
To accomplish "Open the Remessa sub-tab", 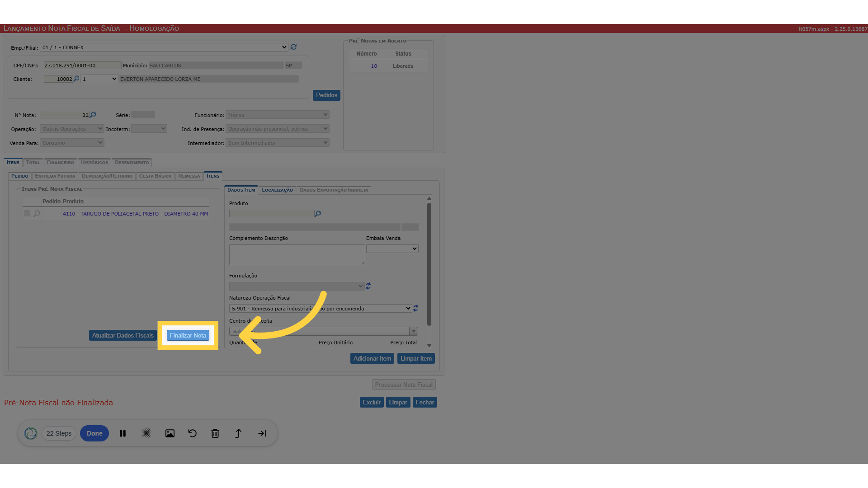I will coord(189,176).
